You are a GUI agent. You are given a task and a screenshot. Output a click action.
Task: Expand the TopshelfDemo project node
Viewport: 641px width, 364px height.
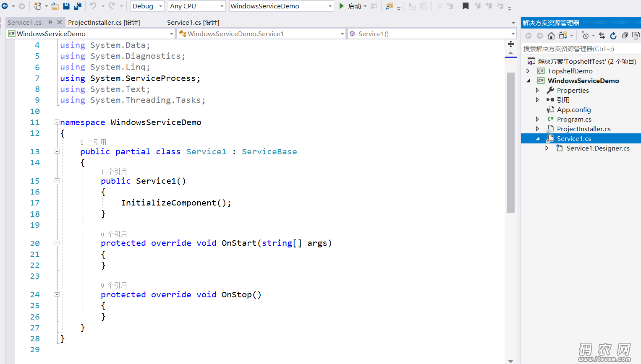(x=528, y=71)
